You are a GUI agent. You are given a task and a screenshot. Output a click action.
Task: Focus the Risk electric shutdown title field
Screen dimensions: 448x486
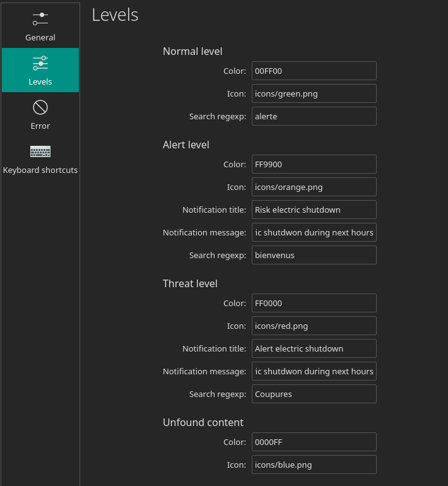[x=314, y=210]
